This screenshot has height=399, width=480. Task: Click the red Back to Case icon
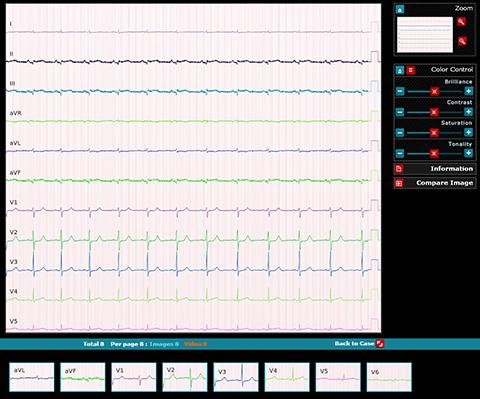(380, 344)
